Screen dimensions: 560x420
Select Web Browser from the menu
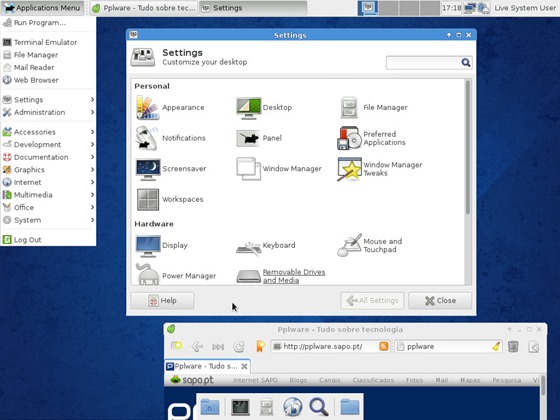48,80
